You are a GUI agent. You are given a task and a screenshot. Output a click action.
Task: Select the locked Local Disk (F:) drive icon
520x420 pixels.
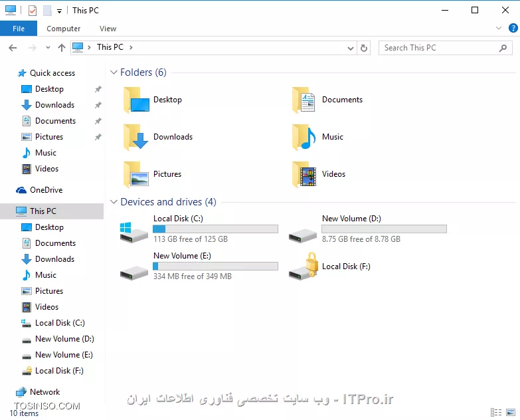click(303, 266)
